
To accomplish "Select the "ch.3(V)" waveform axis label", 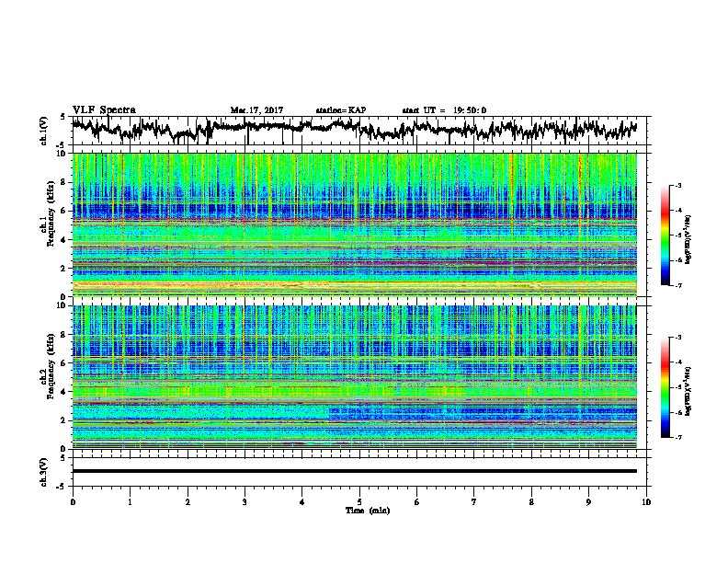I will pos(43,473).
